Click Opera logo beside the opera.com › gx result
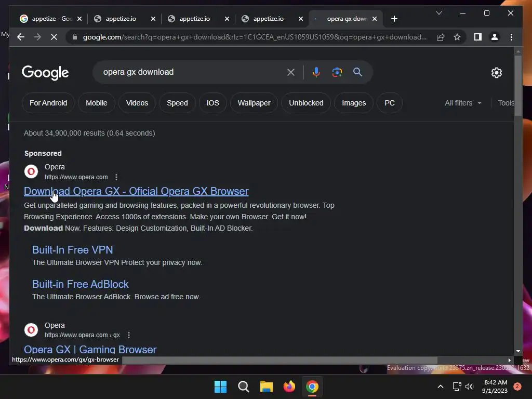Screen dimensions: 532x399 coord(31,330)
